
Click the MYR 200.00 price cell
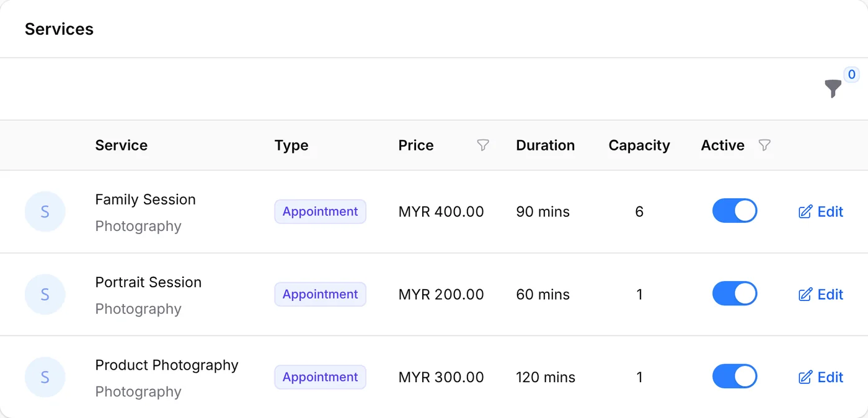pos(441,295)
